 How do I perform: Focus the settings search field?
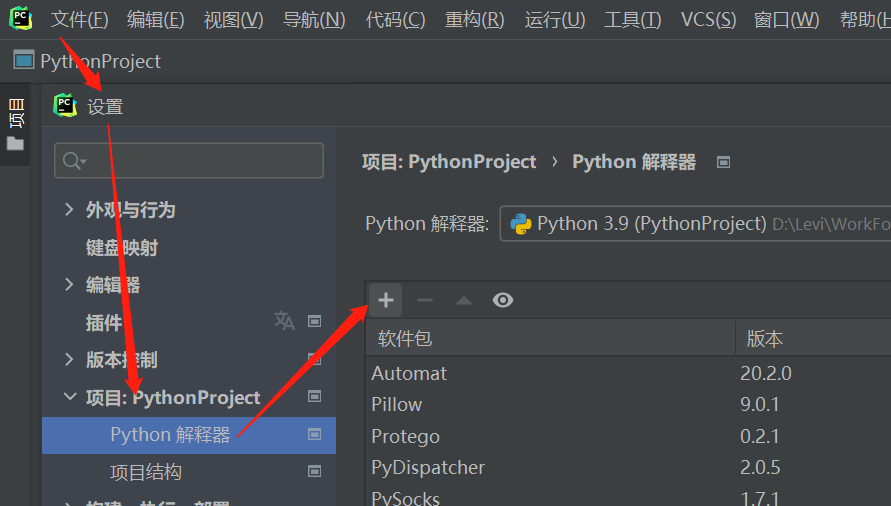click(x=189, y=161)
